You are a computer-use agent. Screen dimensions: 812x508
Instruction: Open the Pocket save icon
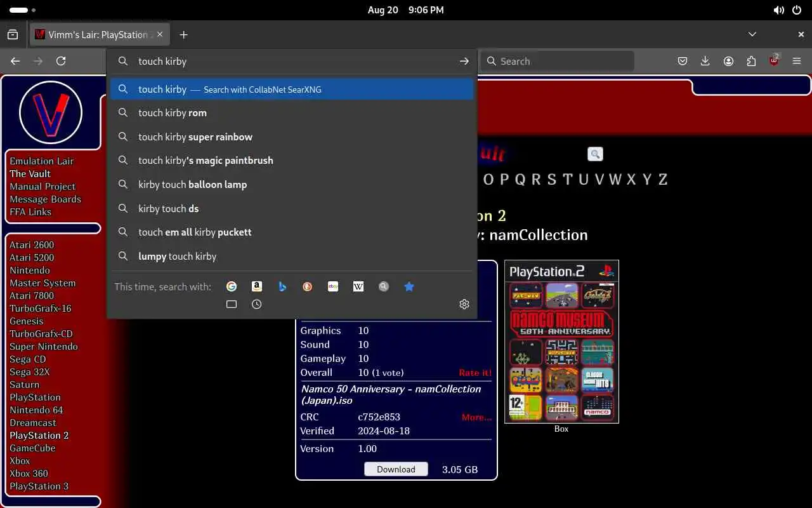click(683, 61)
